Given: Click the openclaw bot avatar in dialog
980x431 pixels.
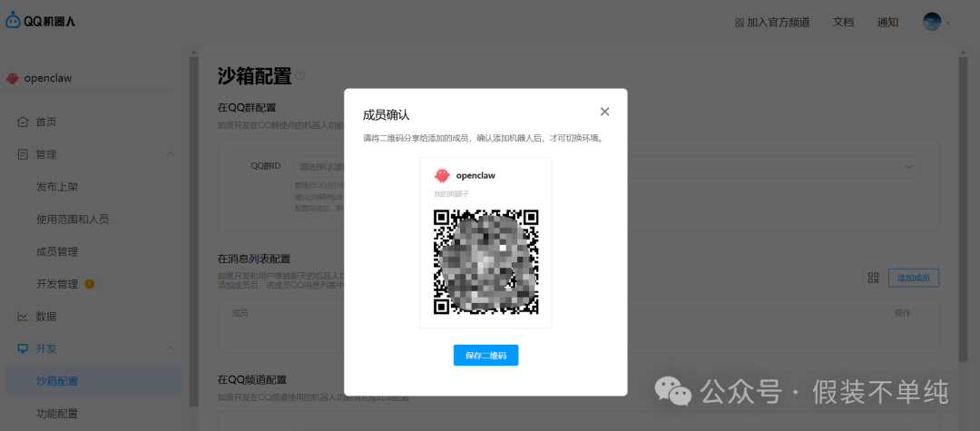Looking at the screenshot, I should 442,175.
